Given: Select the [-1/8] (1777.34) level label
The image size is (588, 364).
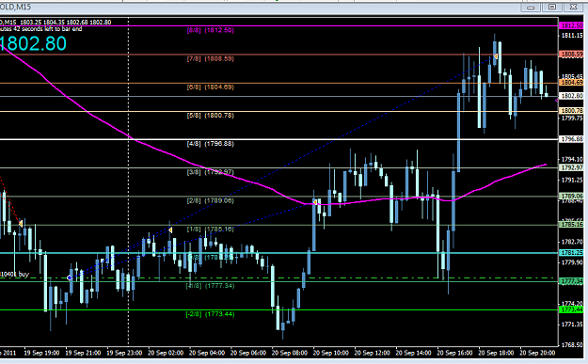Looking at the screenshot, I should 211,286.
